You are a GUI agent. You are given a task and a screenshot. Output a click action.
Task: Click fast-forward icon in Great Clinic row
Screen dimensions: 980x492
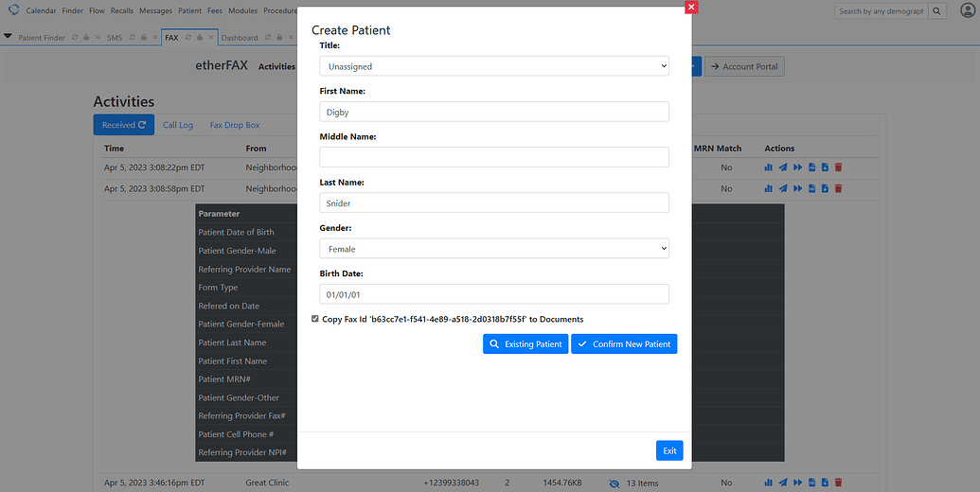pyautogui.click(x=797, y=482)
